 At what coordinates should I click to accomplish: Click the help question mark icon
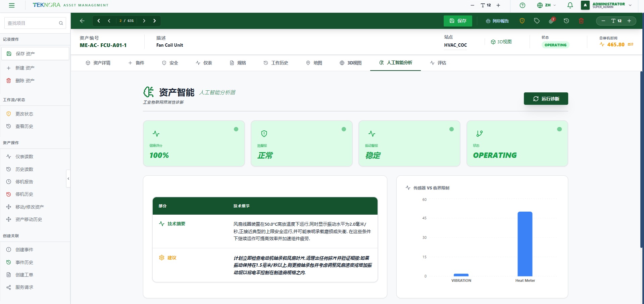pos(522,5)
